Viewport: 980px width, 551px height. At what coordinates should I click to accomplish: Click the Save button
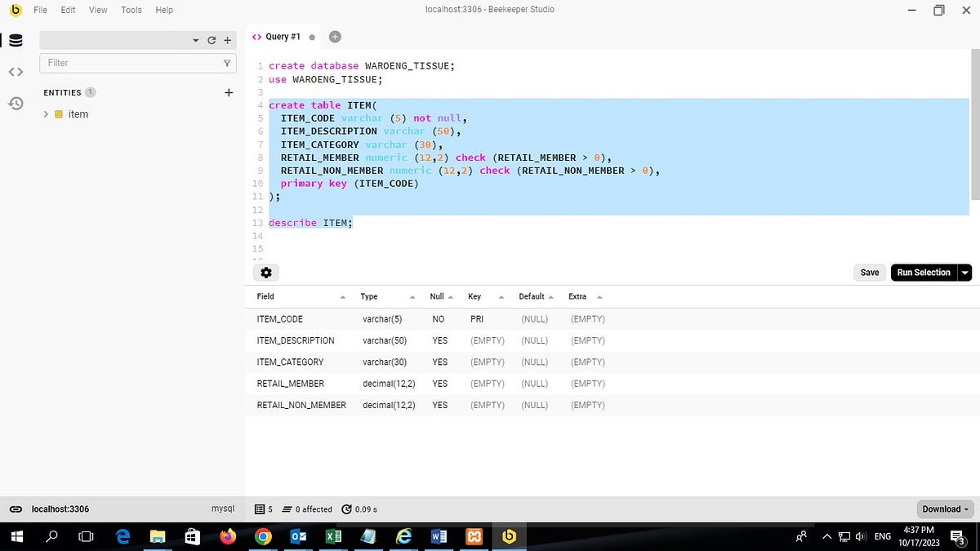point(869,272)
